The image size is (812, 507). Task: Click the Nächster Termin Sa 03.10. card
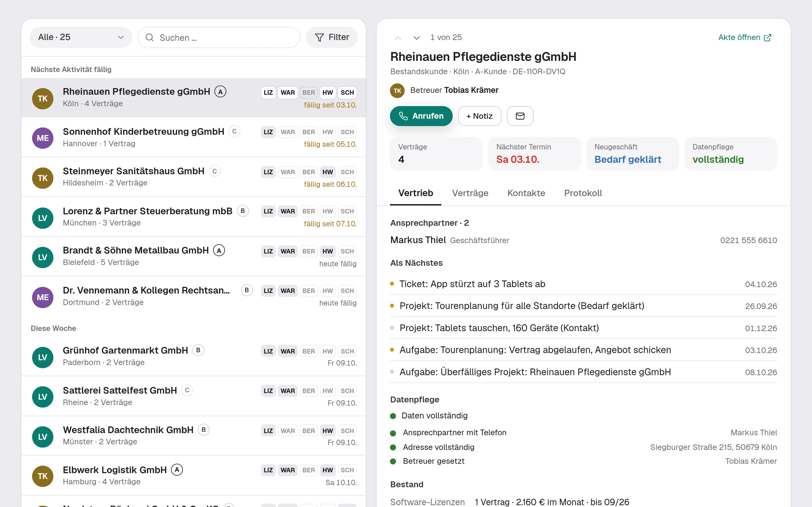534,154
